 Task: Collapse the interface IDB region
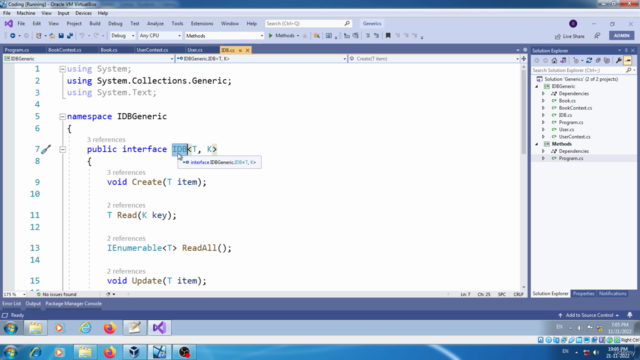coord(62,150)
